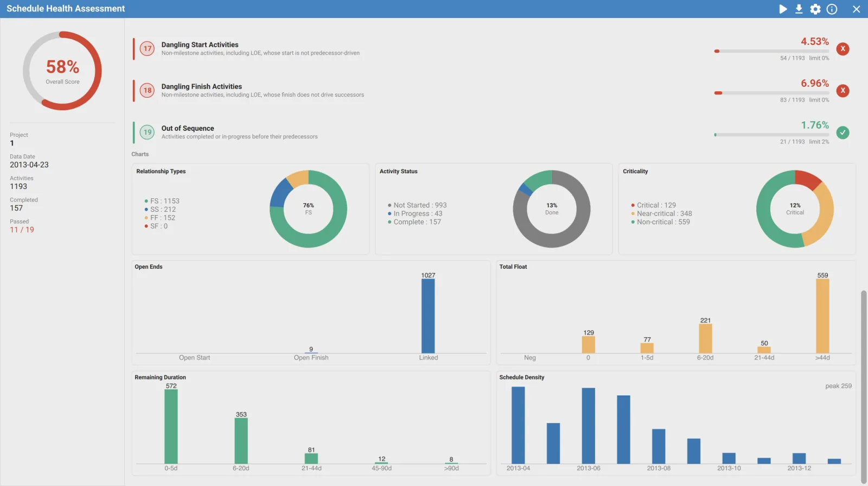Click the 2013-08 Schedule Density bar

(x=659, y=446)
